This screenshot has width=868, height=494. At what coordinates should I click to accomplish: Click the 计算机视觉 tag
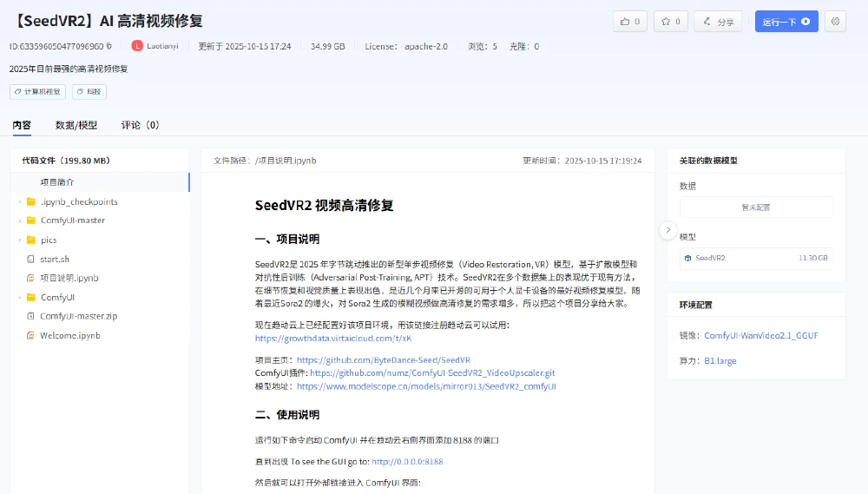coord(37,91)
